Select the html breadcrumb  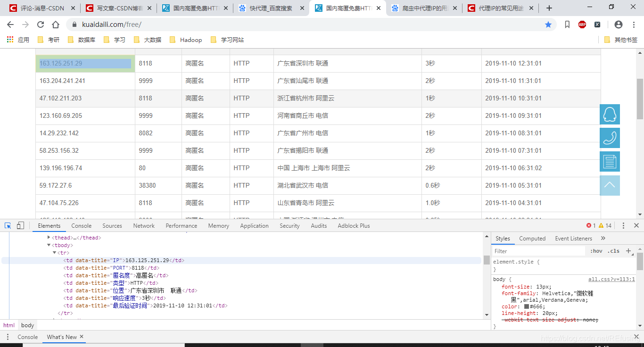[9, 325]
